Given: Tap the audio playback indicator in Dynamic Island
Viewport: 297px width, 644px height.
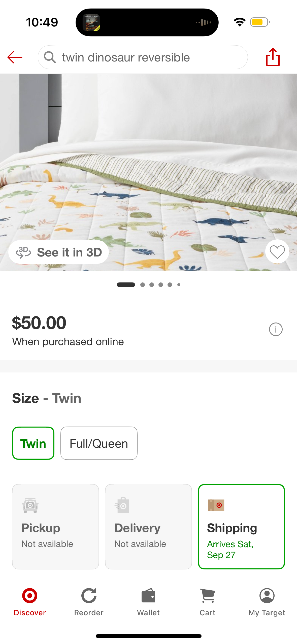Looking at the screenshot, I should tap(204, 22).
